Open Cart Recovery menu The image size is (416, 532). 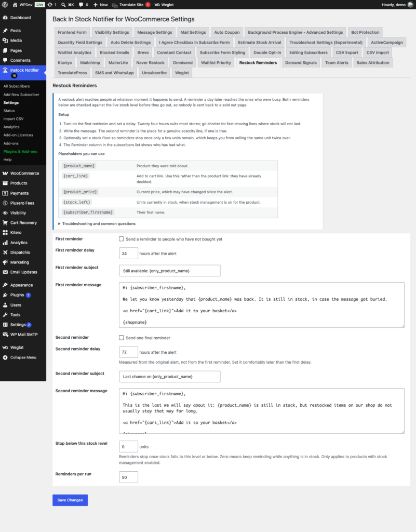pyautogui.click(x=23, y=222)
